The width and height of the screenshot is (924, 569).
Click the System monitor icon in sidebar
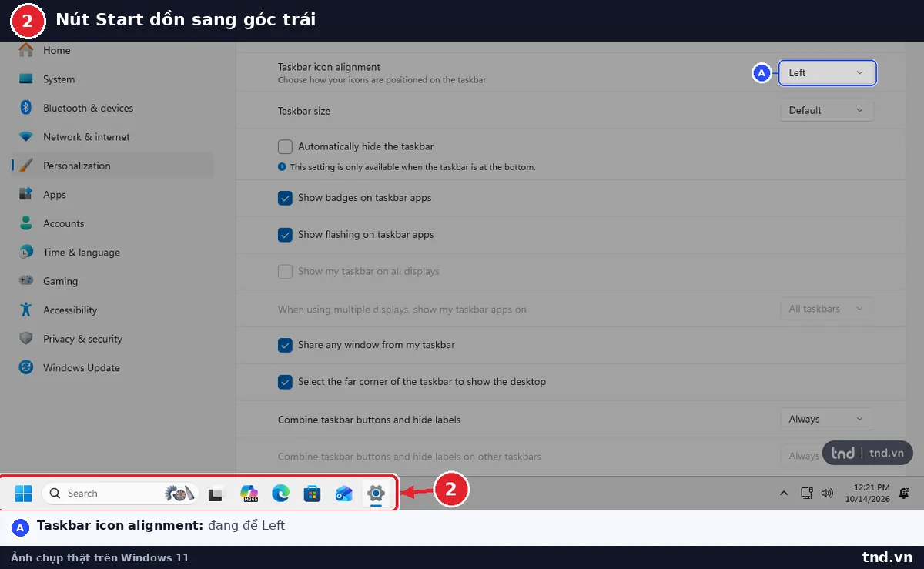click(26, 79)
